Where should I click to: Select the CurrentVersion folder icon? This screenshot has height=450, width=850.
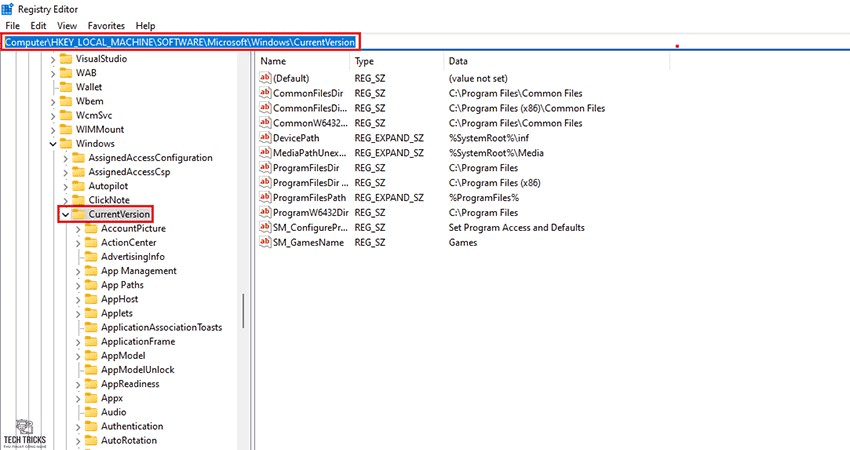(x=79, y=214)
